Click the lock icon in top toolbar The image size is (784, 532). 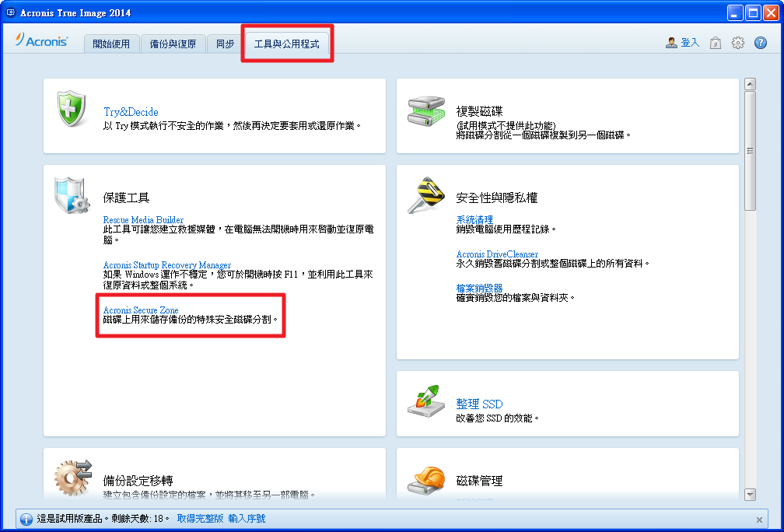716,44
